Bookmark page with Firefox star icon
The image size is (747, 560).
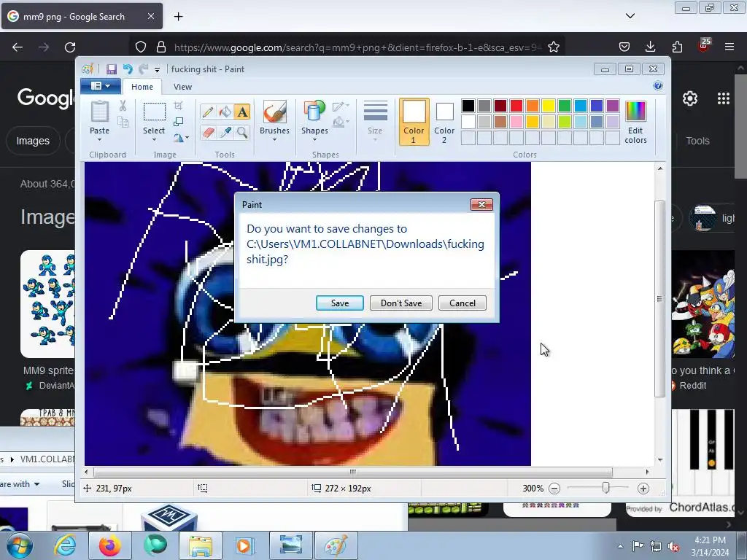553,47
